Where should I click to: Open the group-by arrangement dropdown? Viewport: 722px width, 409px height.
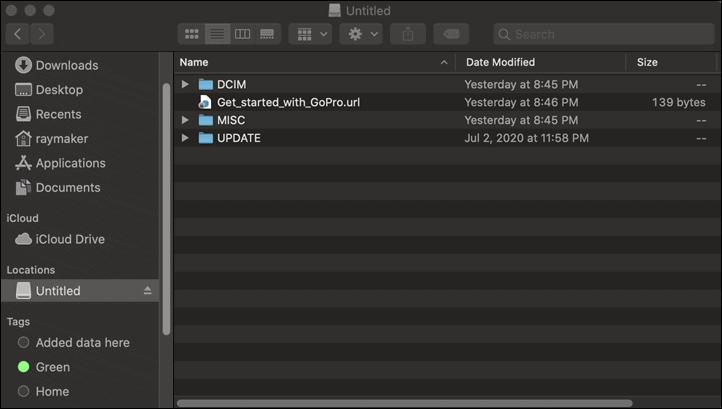click(310, 34)
